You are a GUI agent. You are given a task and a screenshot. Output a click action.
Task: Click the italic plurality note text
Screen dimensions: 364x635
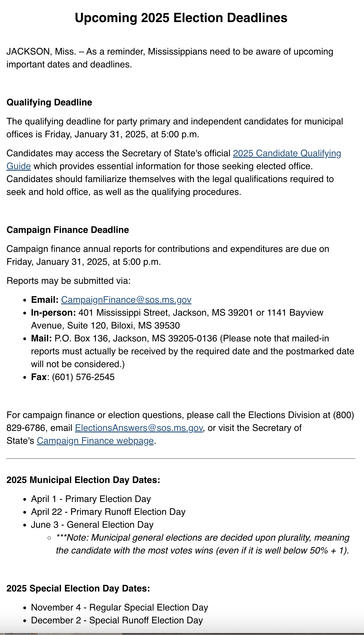click(203, 544)
